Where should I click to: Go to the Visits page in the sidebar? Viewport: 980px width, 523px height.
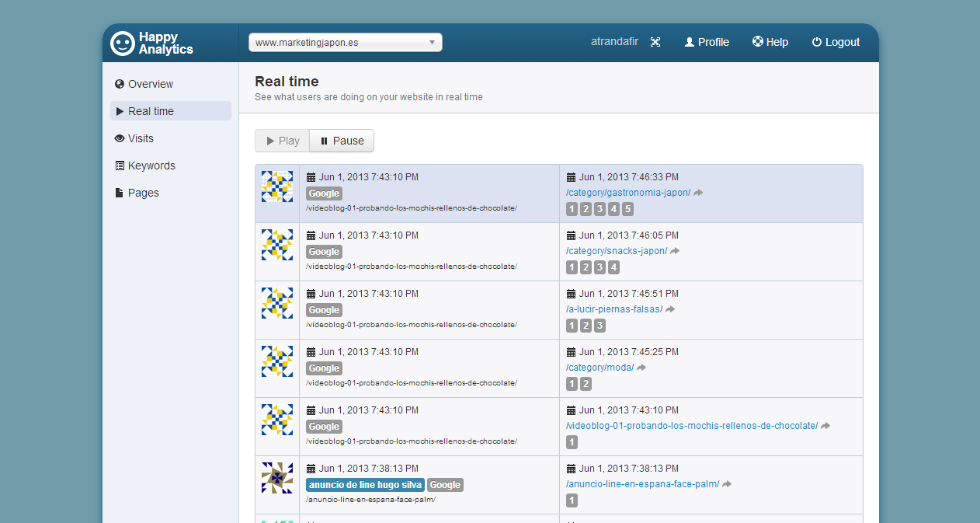[x=141, y=138]
